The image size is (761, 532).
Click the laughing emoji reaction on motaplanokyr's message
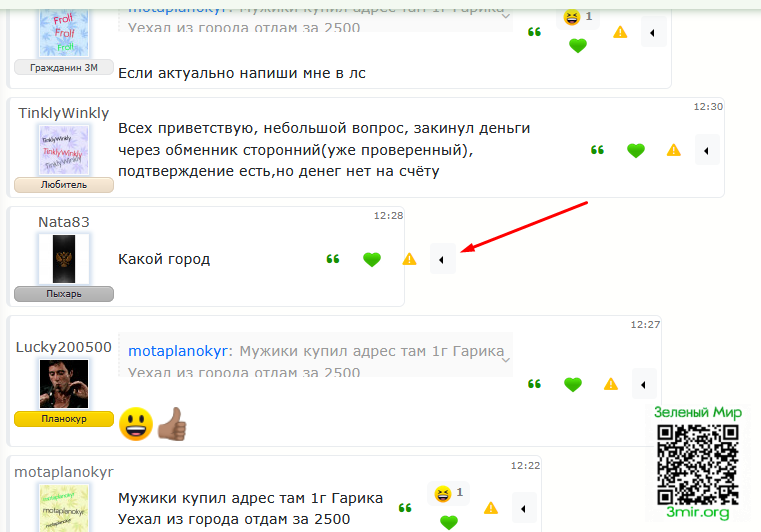point(443,494)
